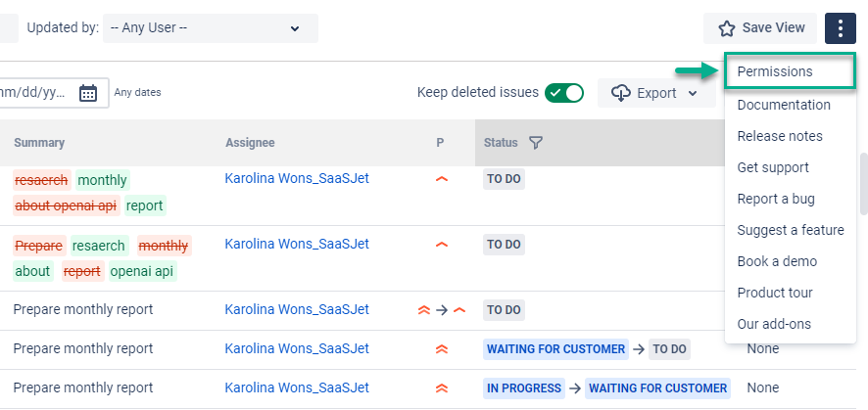Toggle the Keep deleted issues switch
This screenshot has height=410, width=868.
[564, 93]
